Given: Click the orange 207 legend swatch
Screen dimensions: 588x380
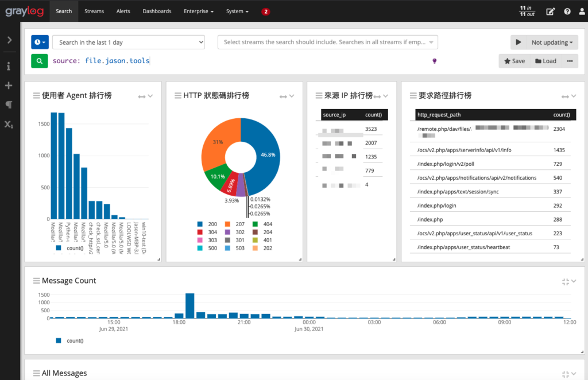Looking at the screenshot, I should click(227, 224).
